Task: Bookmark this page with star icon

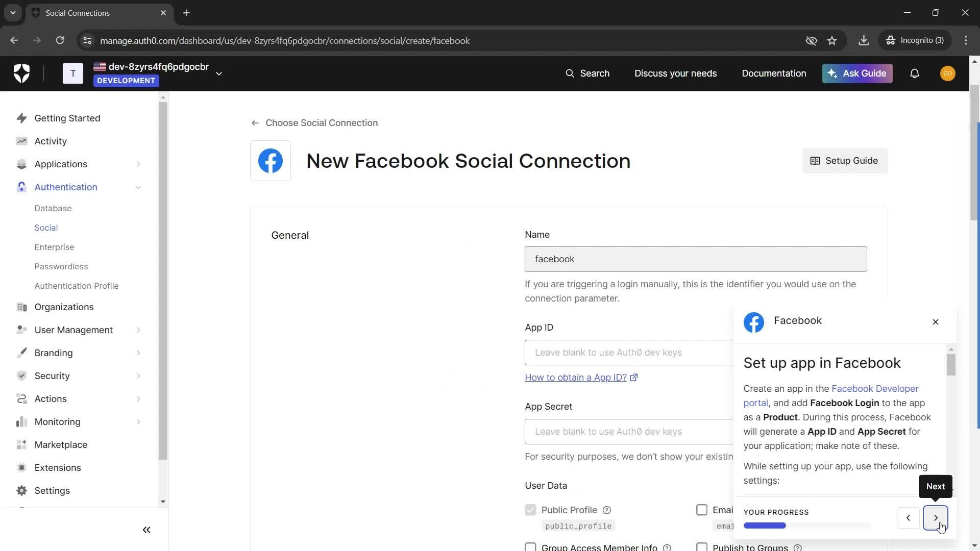Action: point(832,41)
